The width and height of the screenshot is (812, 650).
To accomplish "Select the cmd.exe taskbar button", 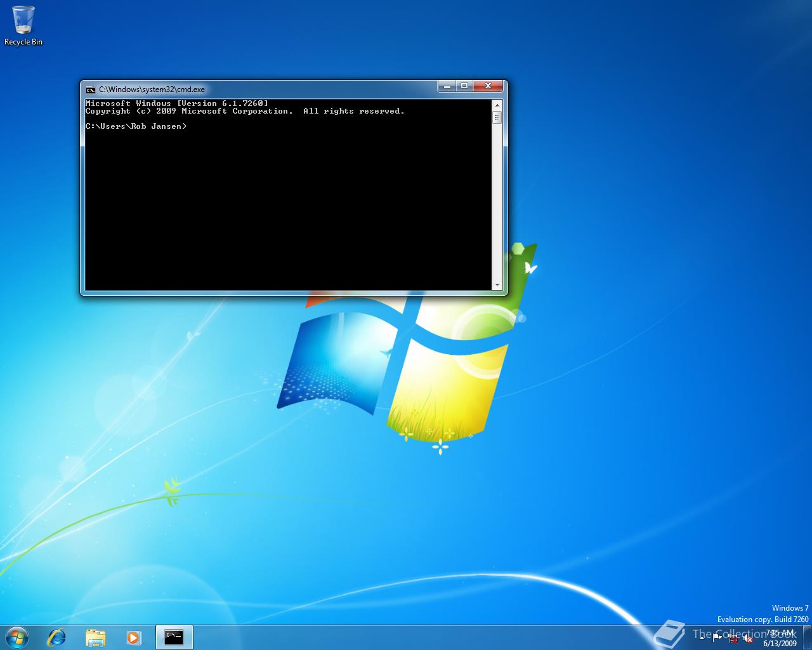I will coord(174,637).
